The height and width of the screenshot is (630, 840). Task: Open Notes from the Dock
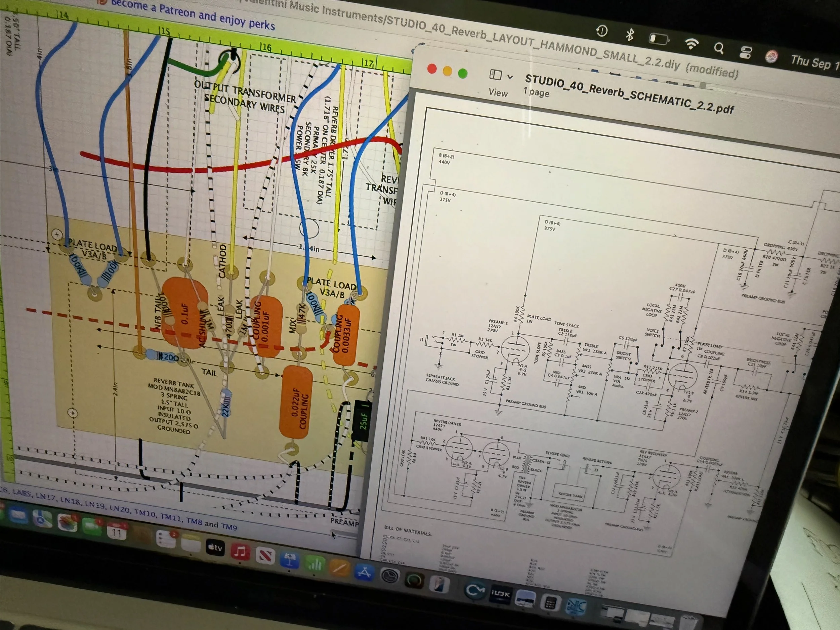[191, 542]
